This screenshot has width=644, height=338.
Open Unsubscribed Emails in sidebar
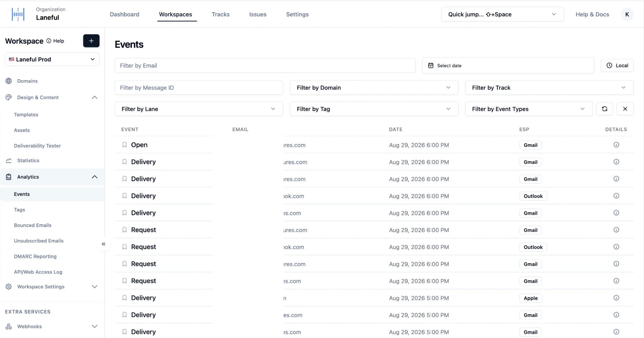pos(39,241)
